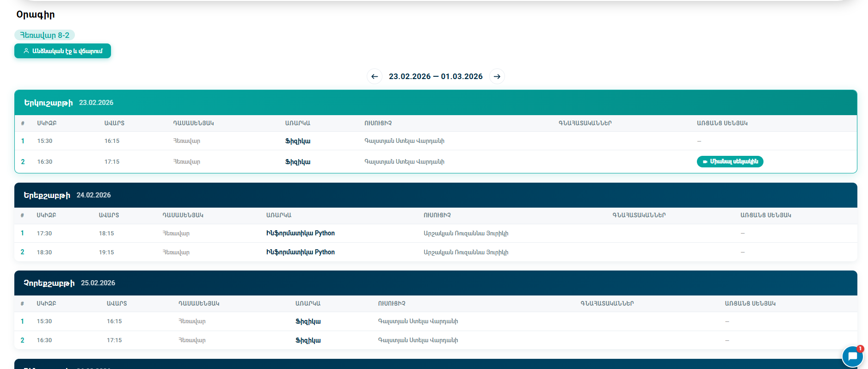Select the Երեքշաբթի 24.02.2026 day header
This screenshot has height=369, width=868.
[x=67, y=195]
